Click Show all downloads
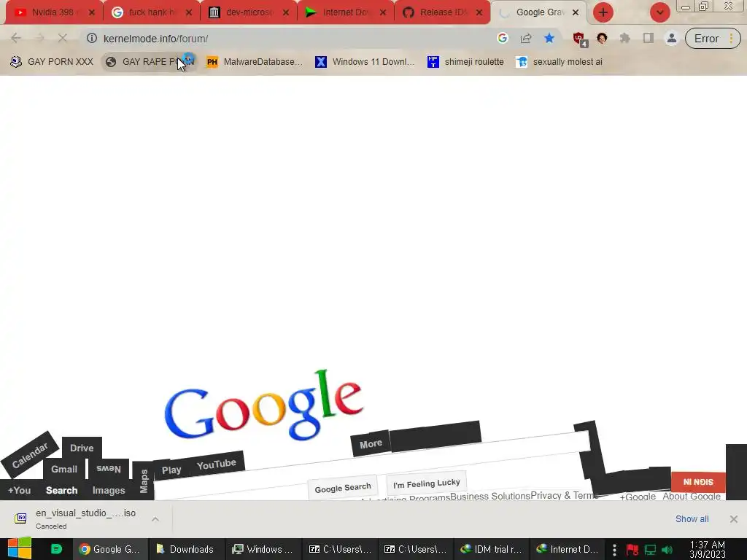747x560 pixels. pos(692,519)
